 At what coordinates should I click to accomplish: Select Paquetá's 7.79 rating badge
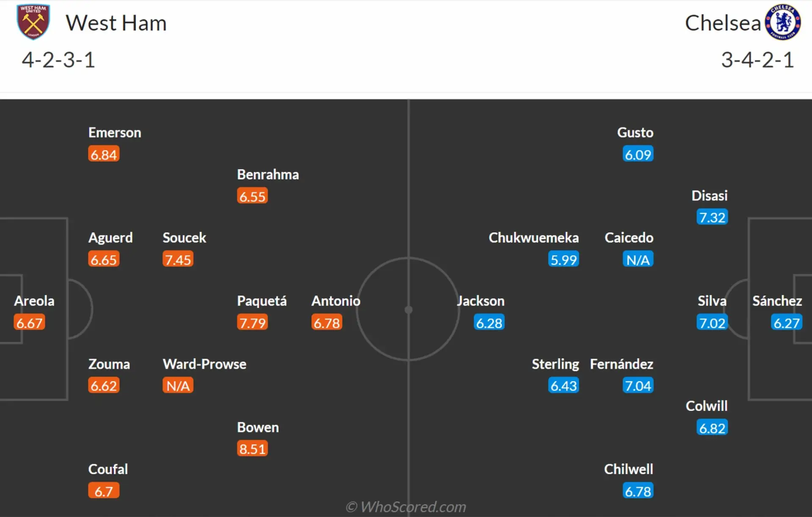252,323
